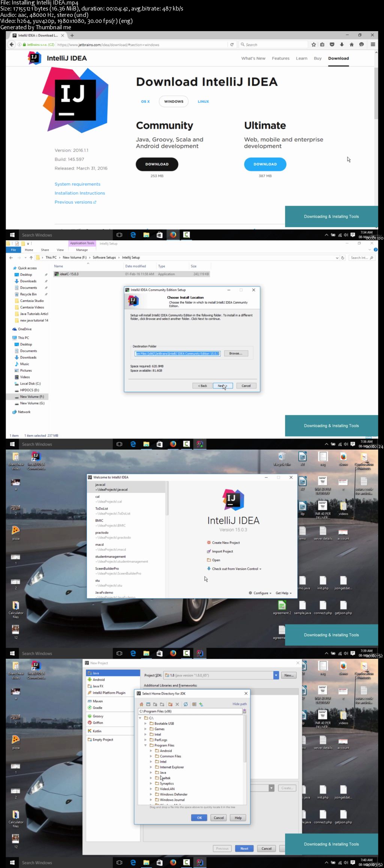Image resolution: width=384 pixels, height=868 pixels.
Task: Click the Firefox home icon
Action: pos(351,45)
